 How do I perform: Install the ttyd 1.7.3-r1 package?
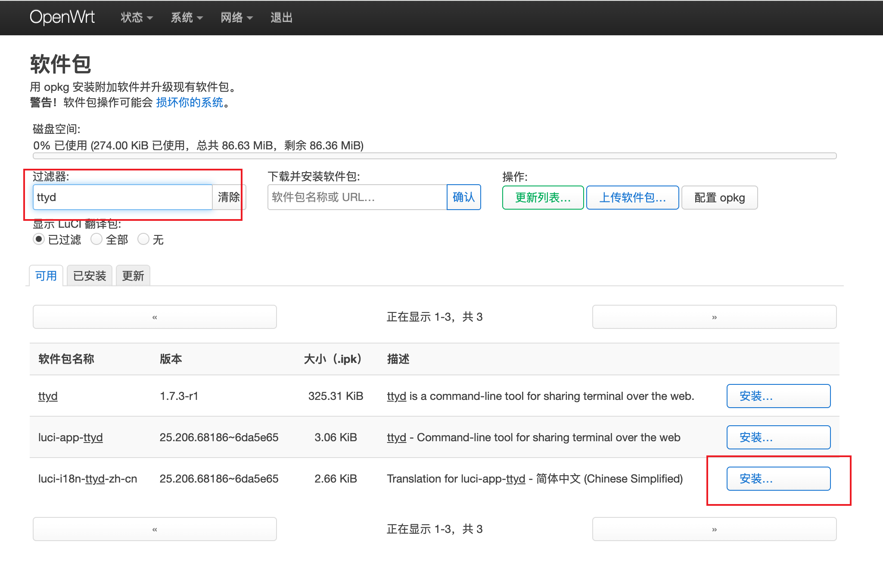[778, 396]
